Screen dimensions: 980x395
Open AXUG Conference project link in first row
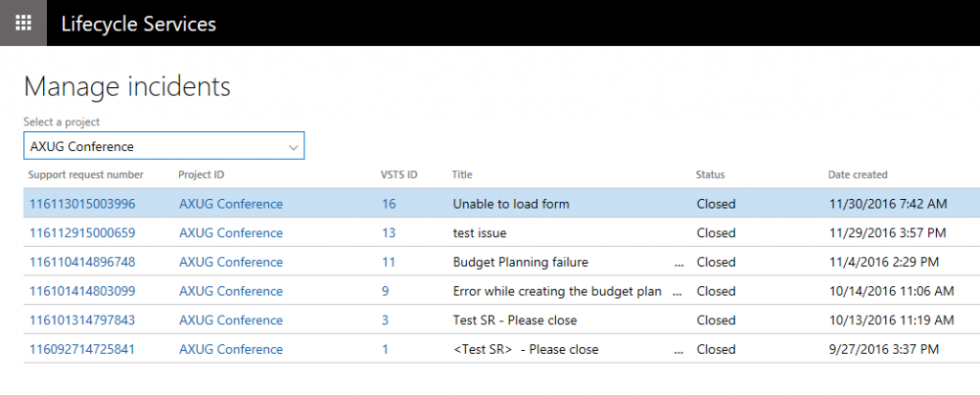click(x=231, y=204)
